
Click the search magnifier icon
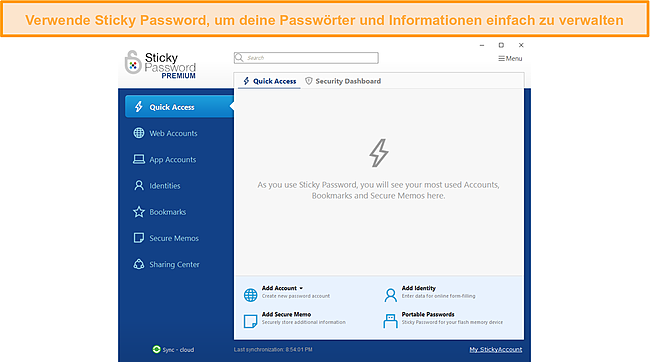coord(239,58)
